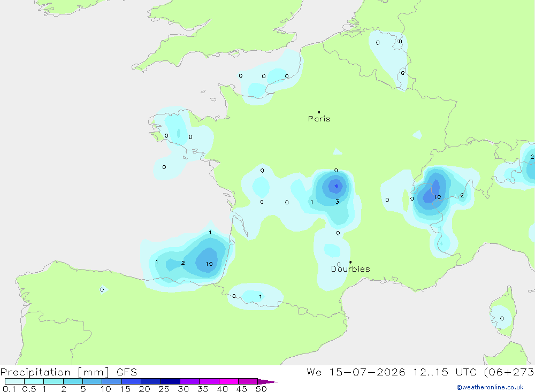Pick the 35–40 mm legend swatch
This screenshot has width=535, height=392.
tap(209, 381)
